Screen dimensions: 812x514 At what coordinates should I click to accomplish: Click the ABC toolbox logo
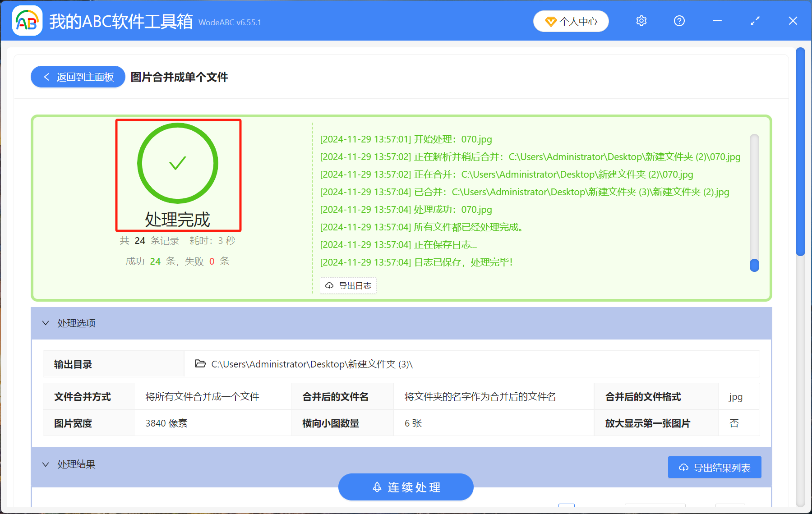27,20
